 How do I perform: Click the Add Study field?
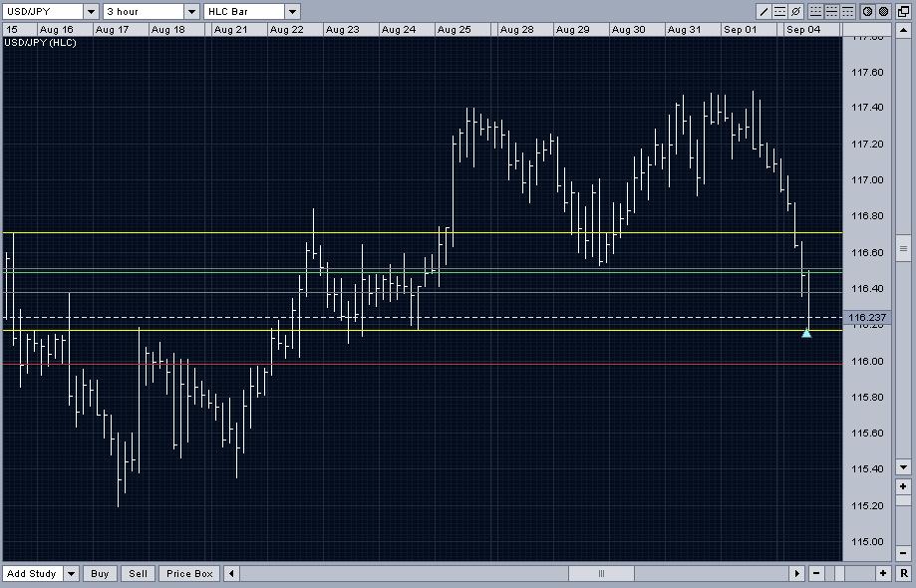tap(33, 573)
